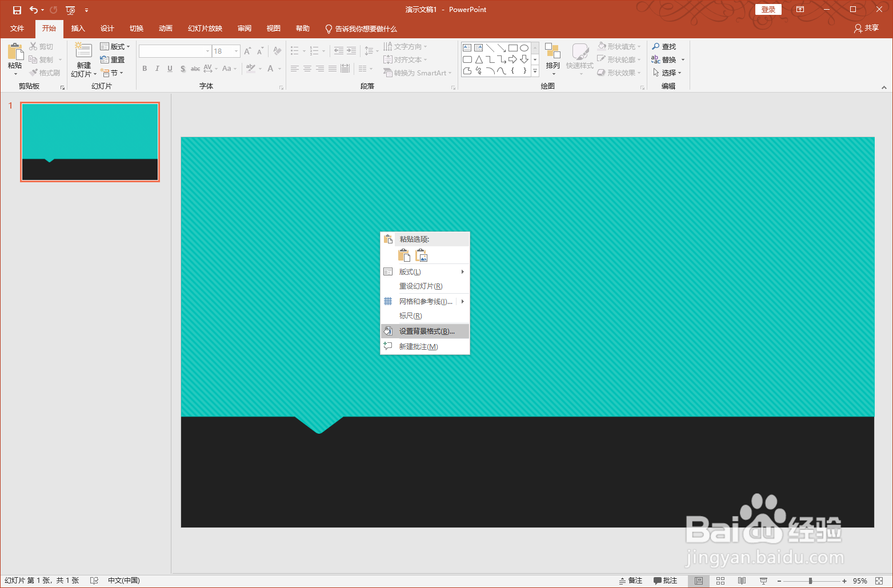The width and height of the screenshot is (893, 588).
Task: Expand the shapes gallery More arrow
Action: 535,71
